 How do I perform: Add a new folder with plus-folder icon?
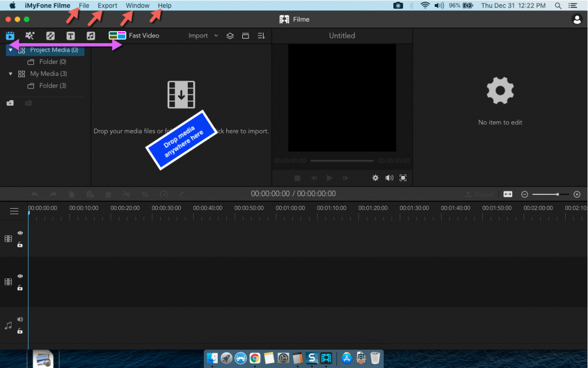click(10, 103)
